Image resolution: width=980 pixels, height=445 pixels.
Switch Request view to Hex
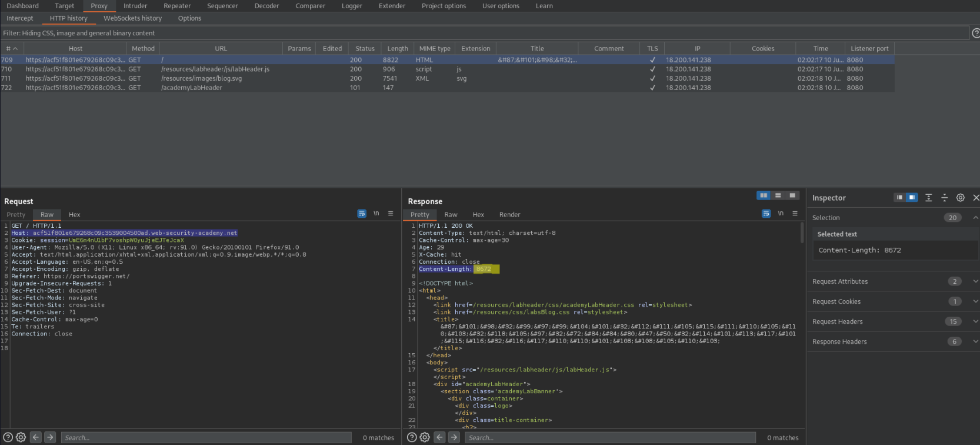coord(74,215)
